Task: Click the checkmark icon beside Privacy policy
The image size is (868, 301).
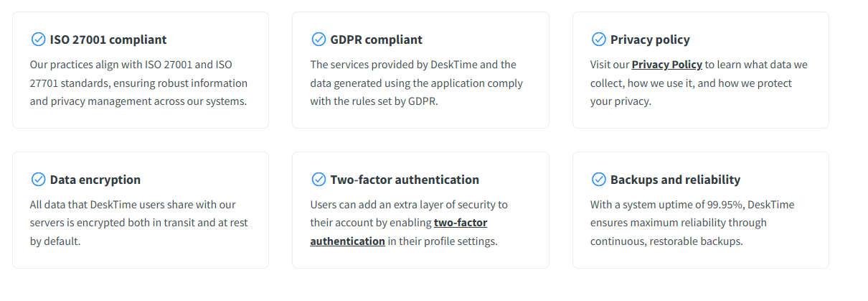Action: tap(598, 40)
